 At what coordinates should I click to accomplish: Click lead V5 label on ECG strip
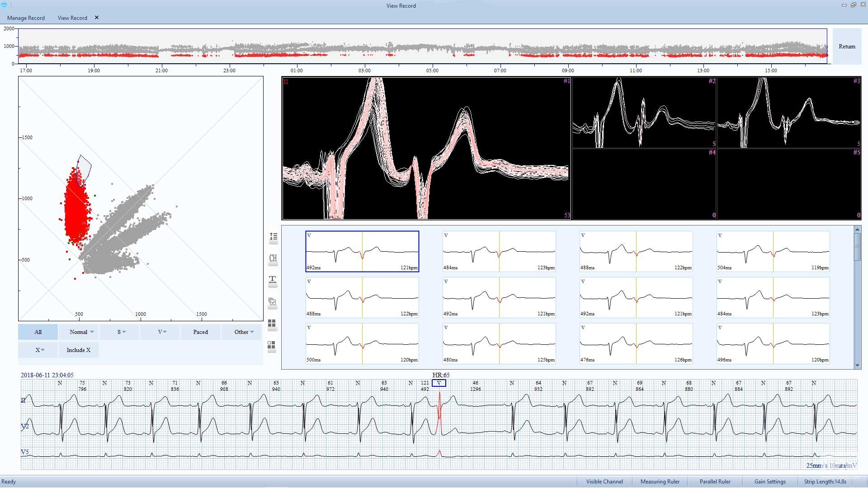25,452
